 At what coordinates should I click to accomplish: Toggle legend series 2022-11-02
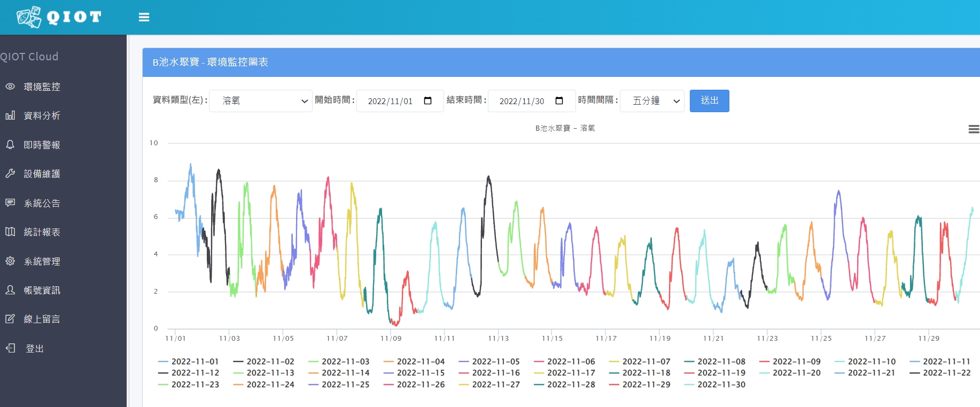coord(264,362)
